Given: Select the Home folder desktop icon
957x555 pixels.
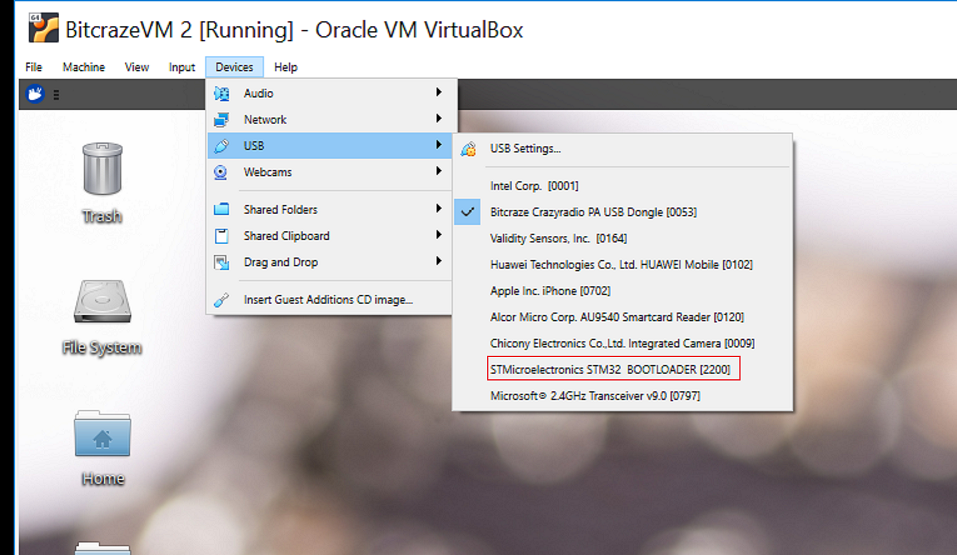Looking at the screenshot, I should [x=102, y=433].
